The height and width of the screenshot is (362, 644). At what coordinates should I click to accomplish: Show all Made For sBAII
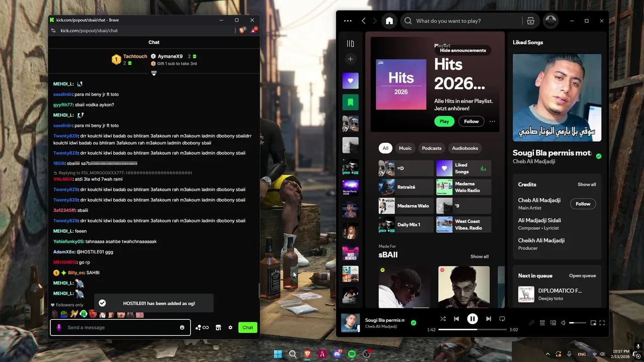click(x=479, y=256)
